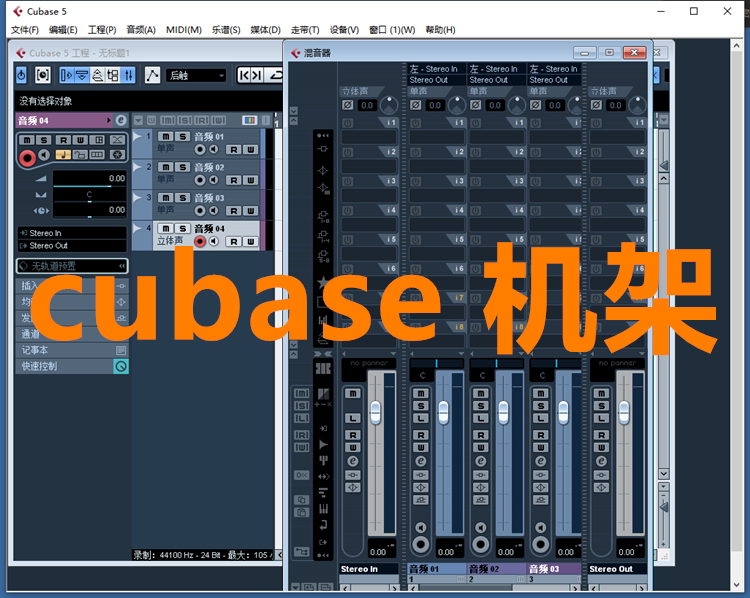Edit channel settings for 音频 01 mixer
This screenshot has width=750, height=598.
click(421, 461)
